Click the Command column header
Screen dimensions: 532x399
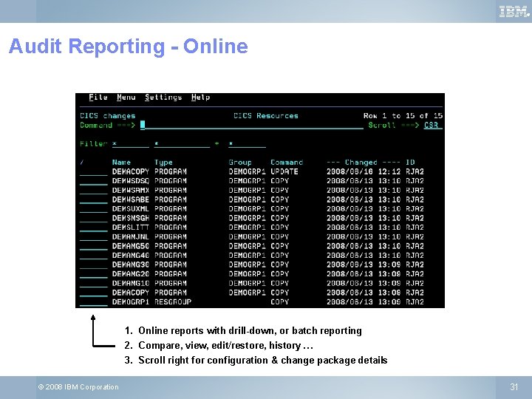pyautogui.click(x=287, y=163)
